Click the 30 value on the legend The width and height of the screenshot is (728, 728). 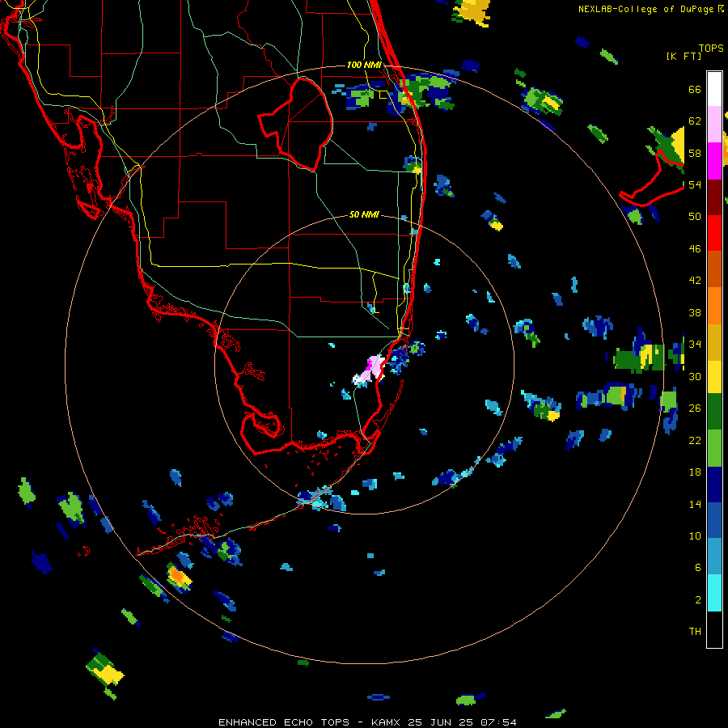click(695, 376)
